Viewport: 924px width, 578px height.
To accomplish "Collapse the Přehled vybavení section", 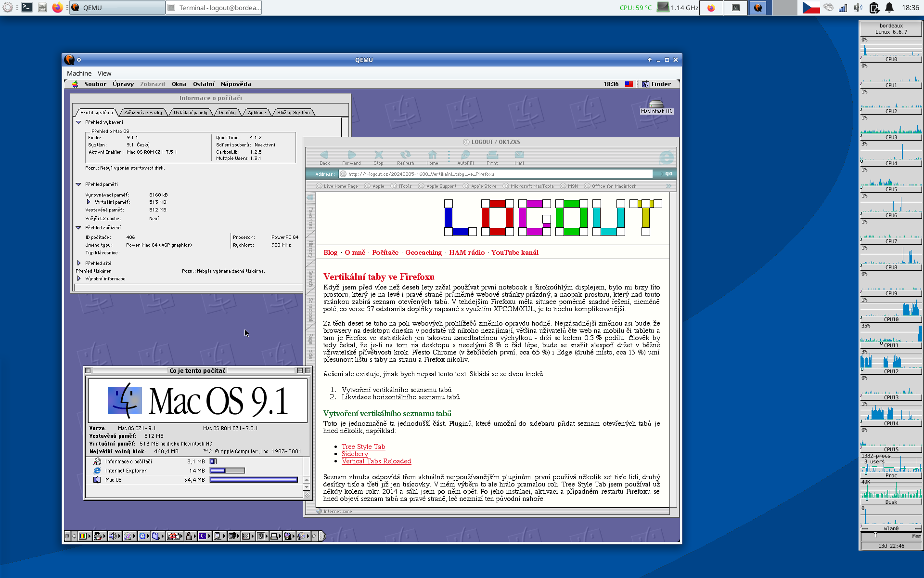I will [x=78, y=122].
